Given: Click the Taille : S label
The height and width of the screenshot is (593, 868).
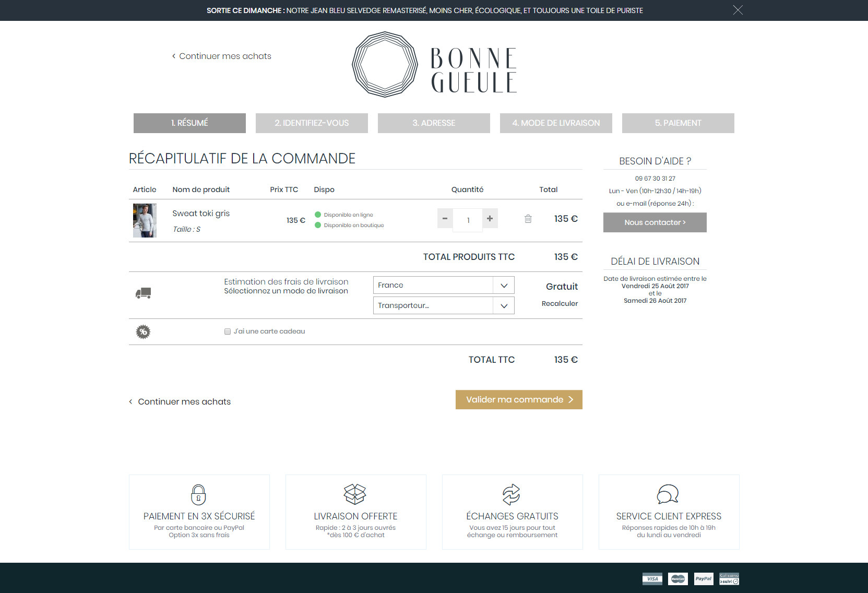Looking at the screenshot, I should (x=186, y=229).
